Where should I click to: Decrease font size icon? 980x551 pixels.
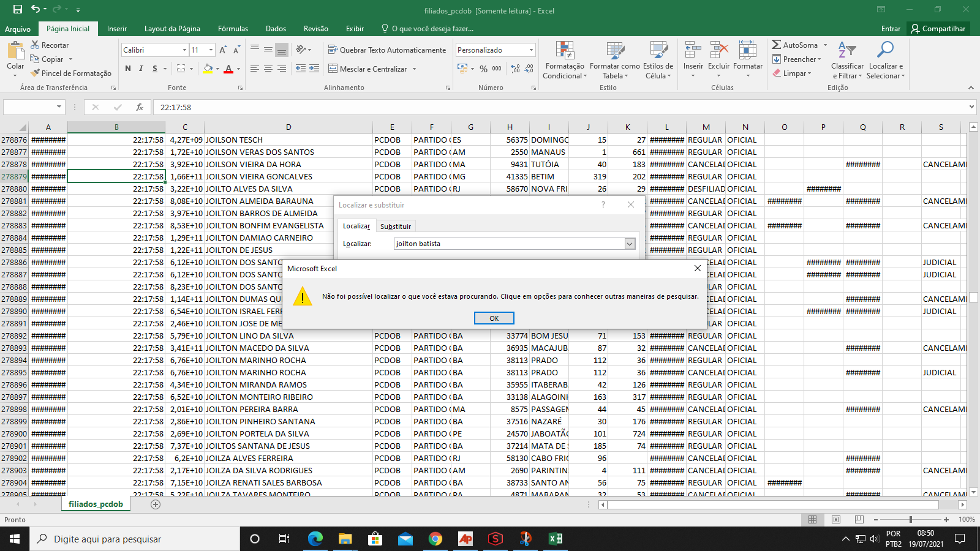(236, 50)
